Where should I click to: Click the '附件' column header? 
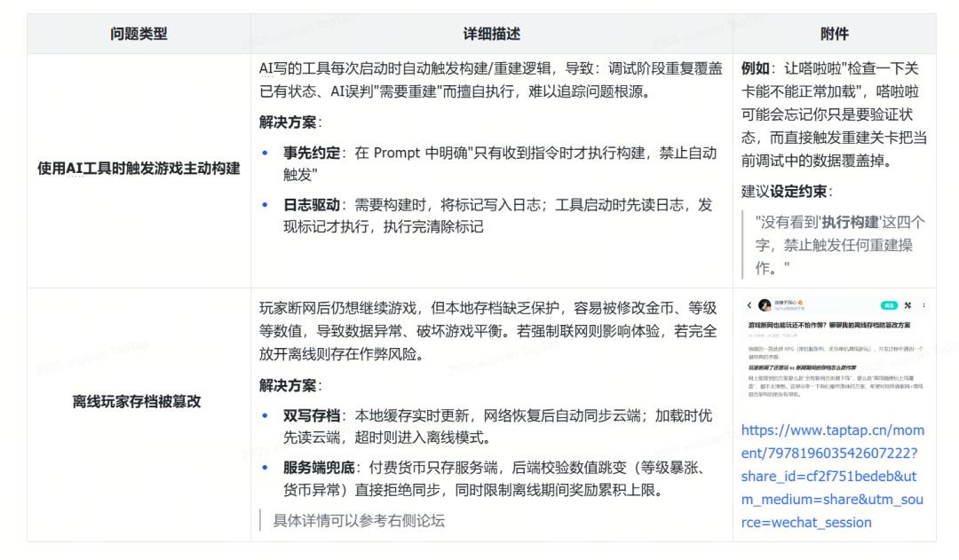click(834, 35)
